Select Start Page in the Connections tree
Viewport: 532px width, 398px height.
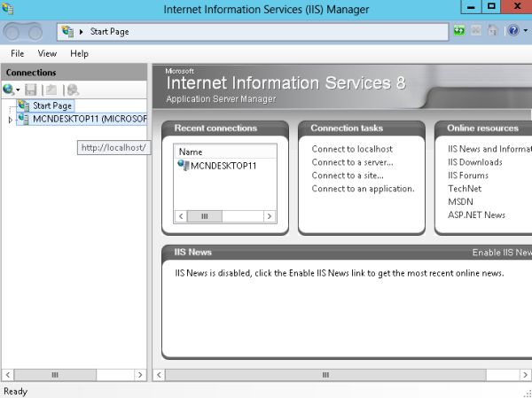52,105
